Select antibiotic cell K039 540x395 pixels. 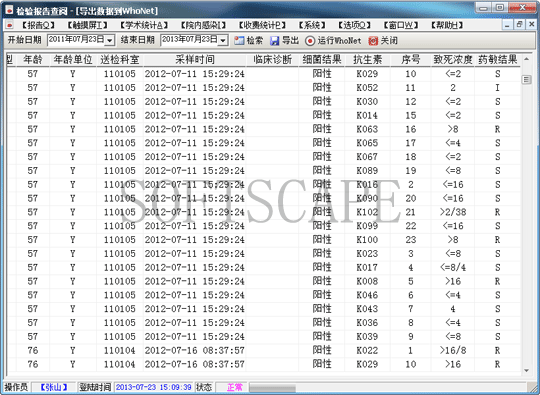tap(367, 336)
